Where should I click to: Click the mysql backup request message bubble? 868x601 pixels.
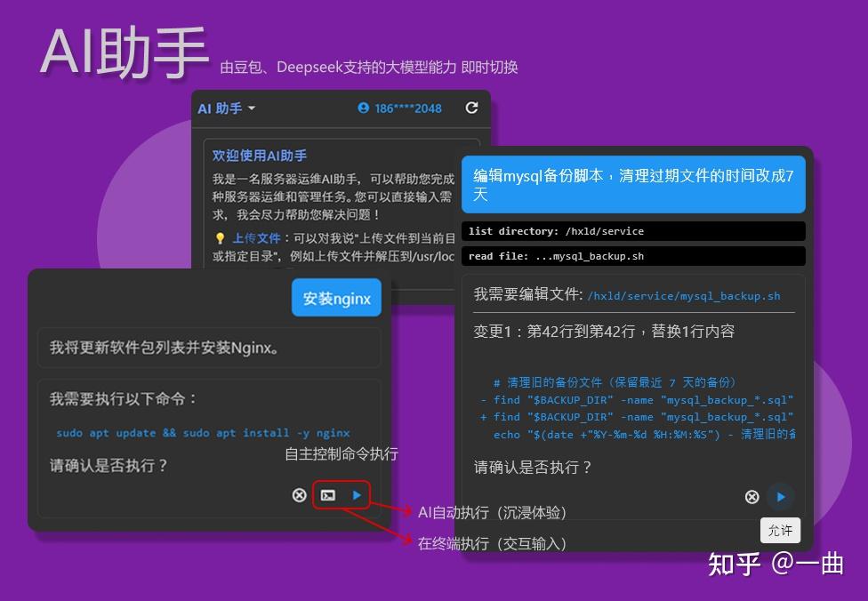click(x=633, y=185)
